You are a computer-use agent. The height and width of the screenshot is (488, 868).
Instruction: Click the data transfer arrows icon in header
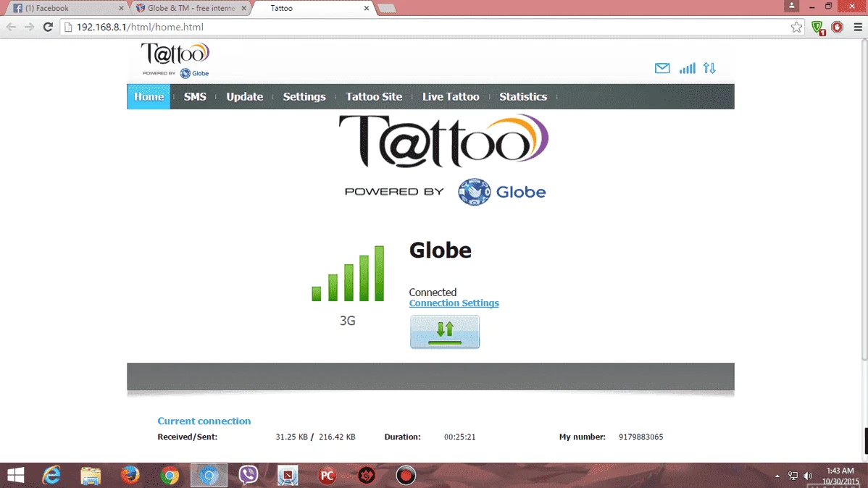709,68
